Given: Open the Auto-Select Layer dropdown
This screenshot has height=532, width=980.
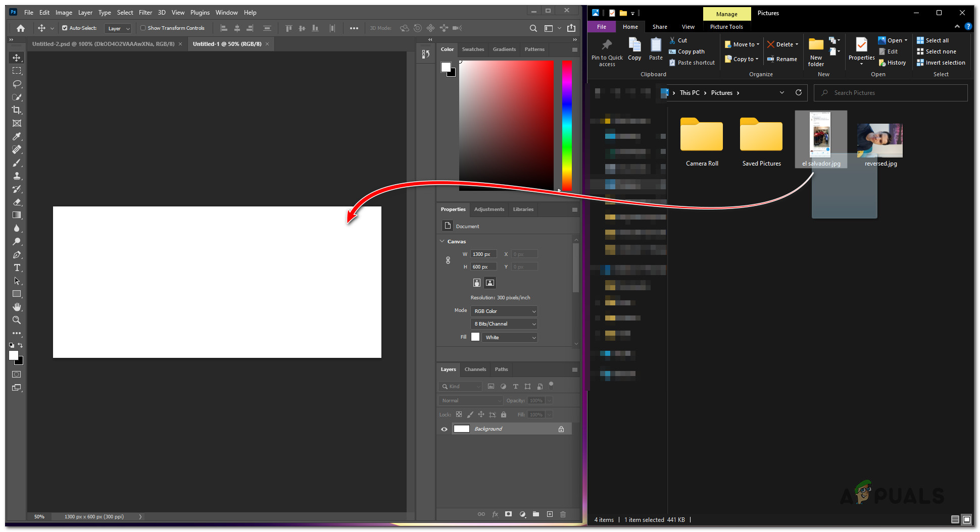Looking at the screenshot, I should [x=118, y=29].
